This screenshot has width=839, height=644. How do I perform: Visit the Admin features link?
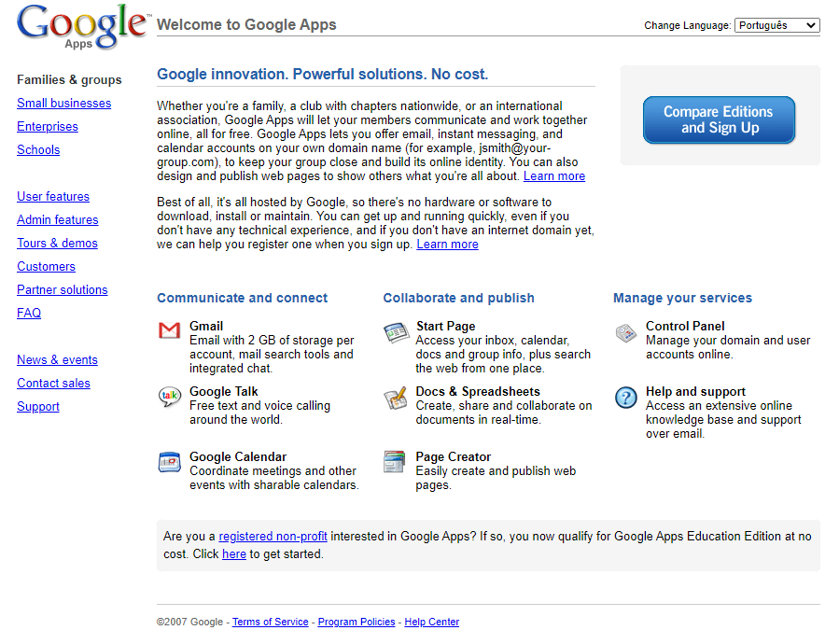click(x=57, y=220)
